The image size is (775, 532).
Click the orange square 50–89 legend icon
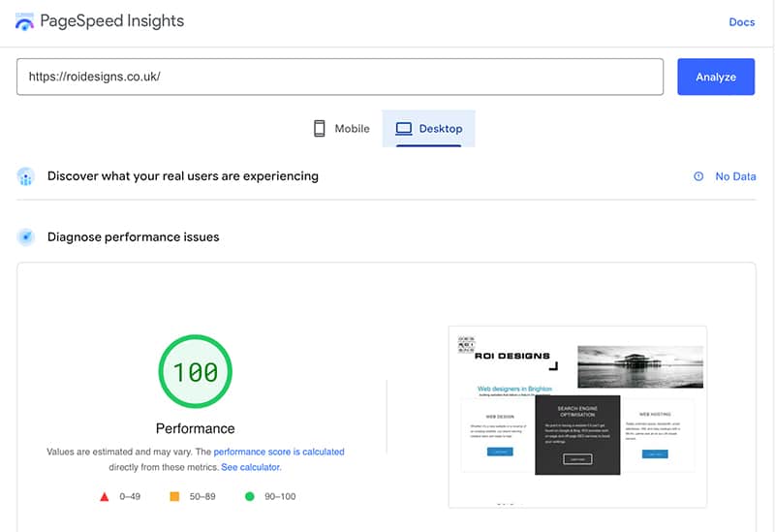click(x=174, y=496)
